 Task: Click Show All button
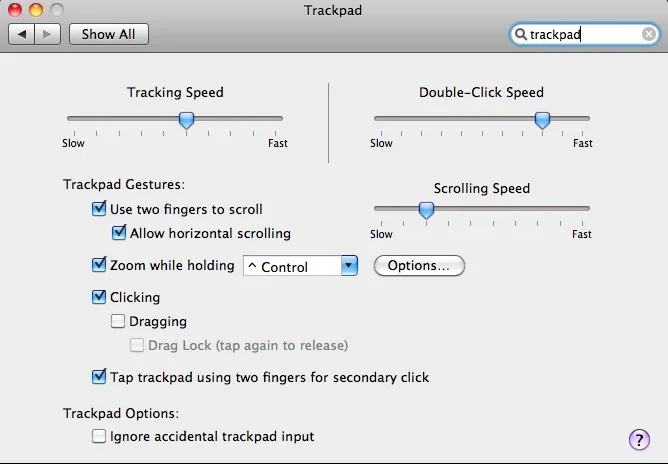(108, 34)
